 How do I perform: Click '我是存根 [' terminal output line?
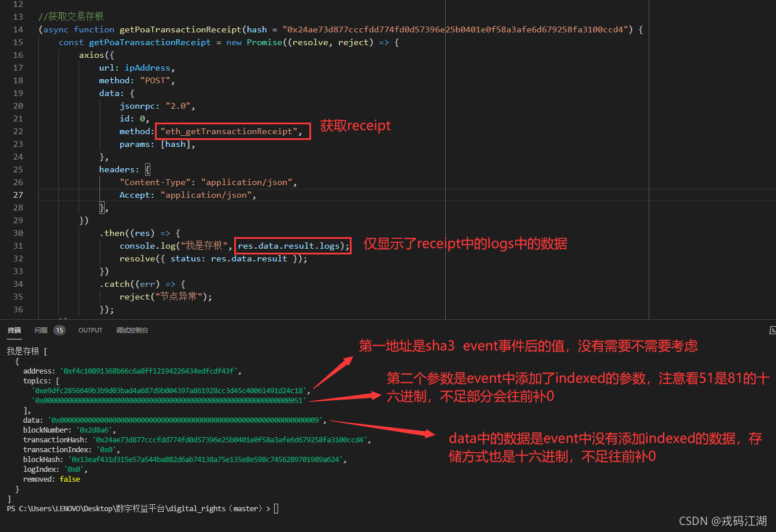(x=27, y=351)
